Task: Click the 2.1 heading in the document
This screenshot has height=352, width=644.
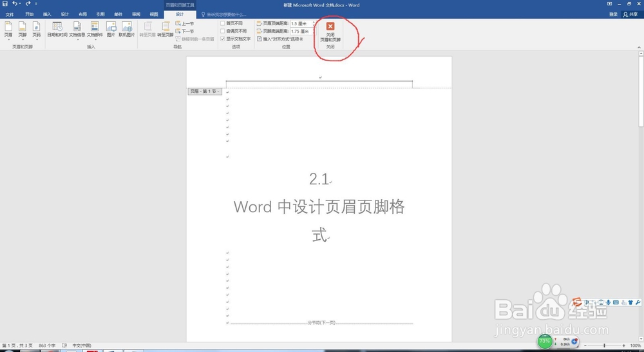Action: pos(319,179)
